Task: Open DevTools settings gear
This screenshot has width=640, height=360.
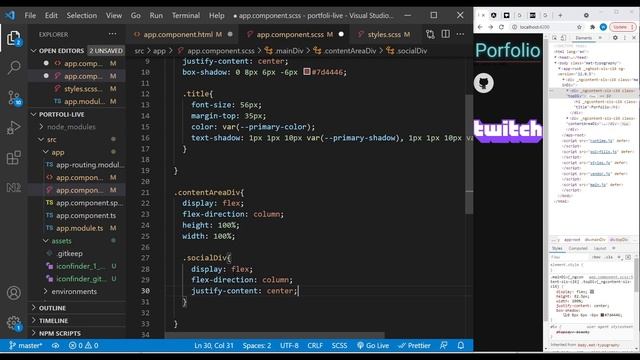Action: click(x=615, y=38)
